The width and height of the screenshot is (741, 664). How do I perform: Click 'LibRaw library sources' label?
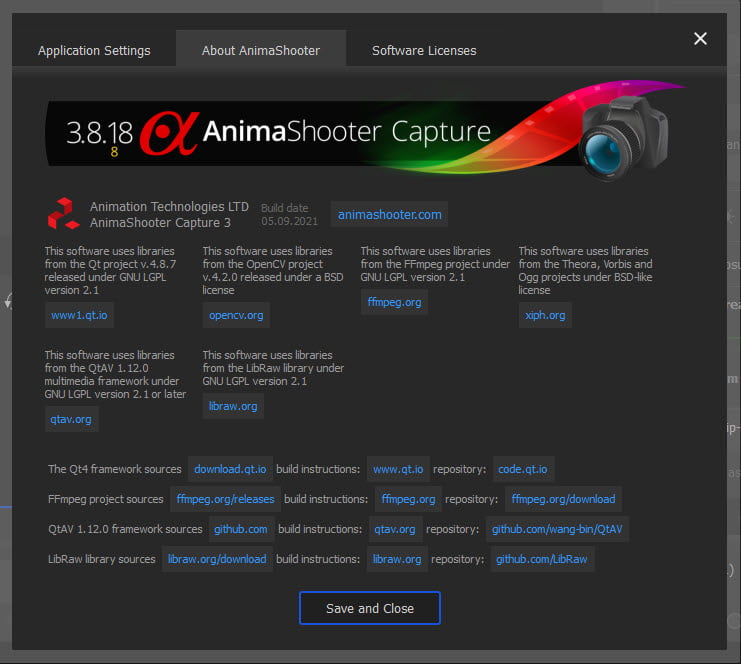pos(102,560)
